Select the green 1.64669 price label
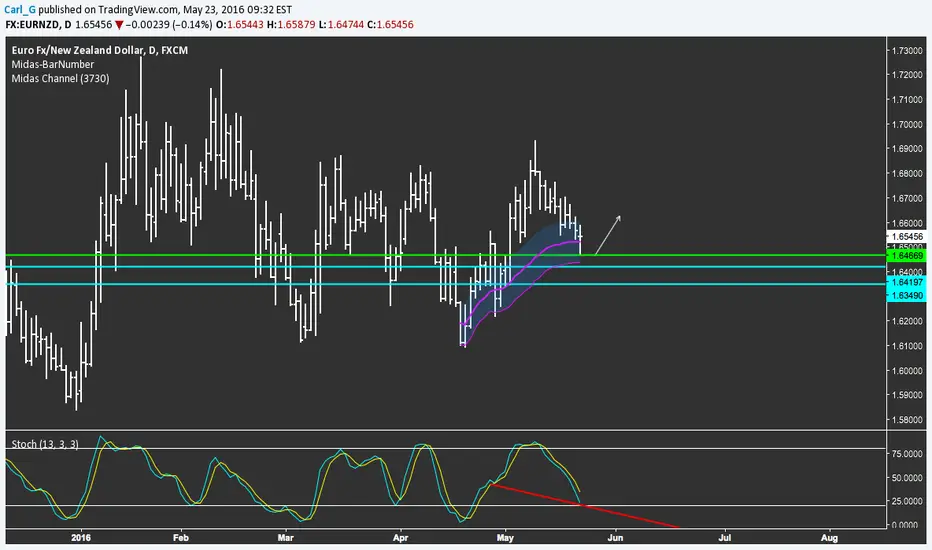The image size is (932, 550). (x=905, y=256)
